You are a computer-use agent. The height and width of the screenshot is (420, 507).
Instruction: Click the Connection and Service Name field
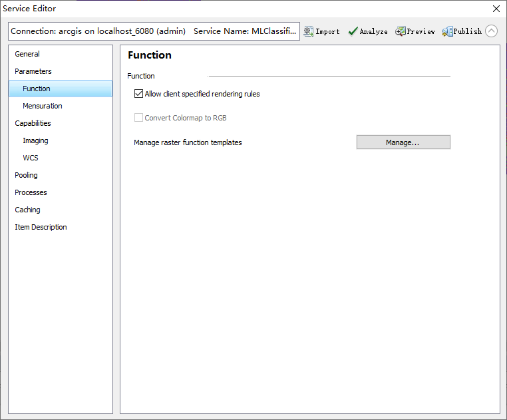(x=154, y=31)
